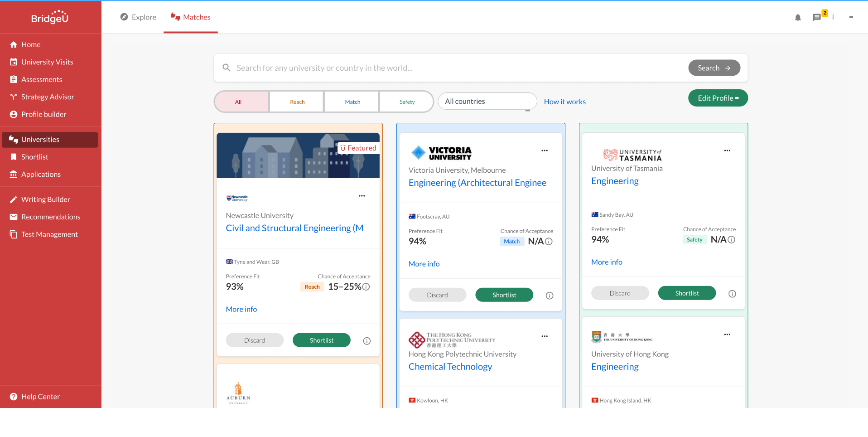This screenshot has height=437, width=868.
Task: Click University of Tasmania logo
Action: click(632, 155)
